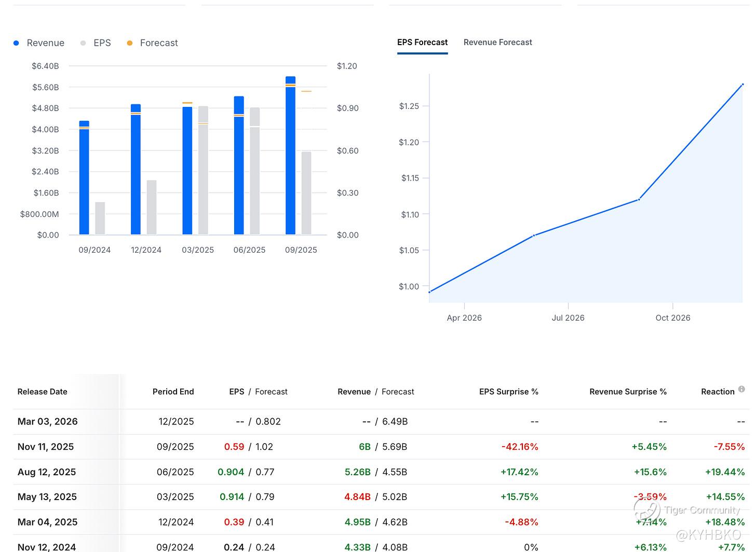Click the highest point on EPS forecast line
The width and height of the screenshot is (756, 552).
click(x=743, y=84)
